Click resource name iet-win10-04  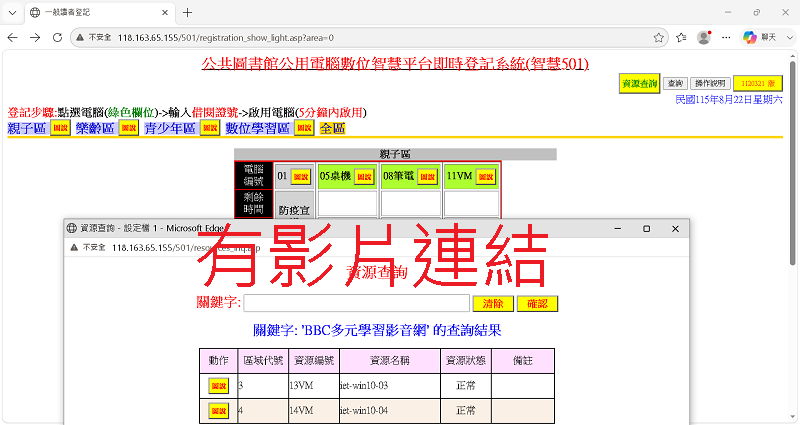pos(364,411)
